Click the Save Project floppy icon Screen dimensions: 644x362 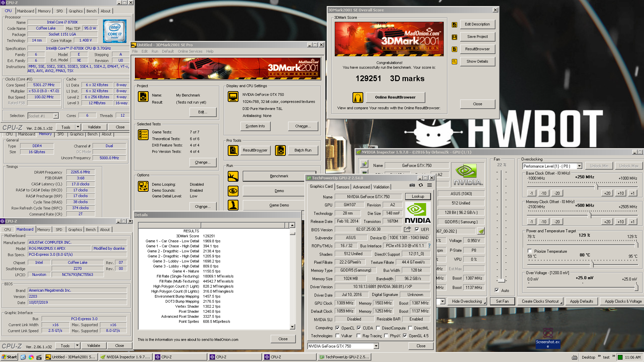[x=454, y=37]
